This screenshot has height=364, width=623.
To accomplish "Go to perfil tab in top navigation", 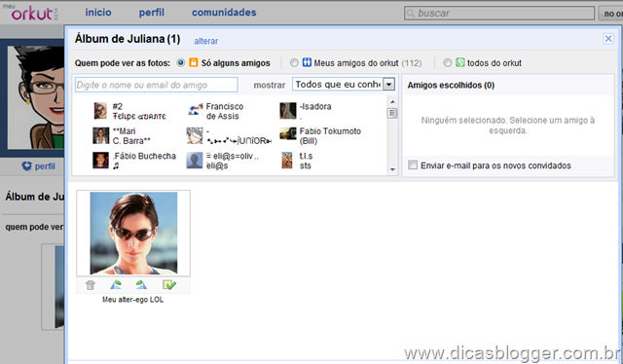I will pyautogui.click(x=152, y=13).
